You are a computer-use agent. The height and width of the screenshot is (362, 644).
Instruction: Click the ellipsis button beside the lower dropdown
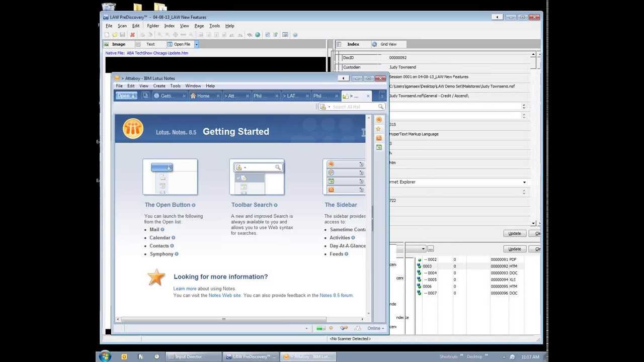coord(431,249)
